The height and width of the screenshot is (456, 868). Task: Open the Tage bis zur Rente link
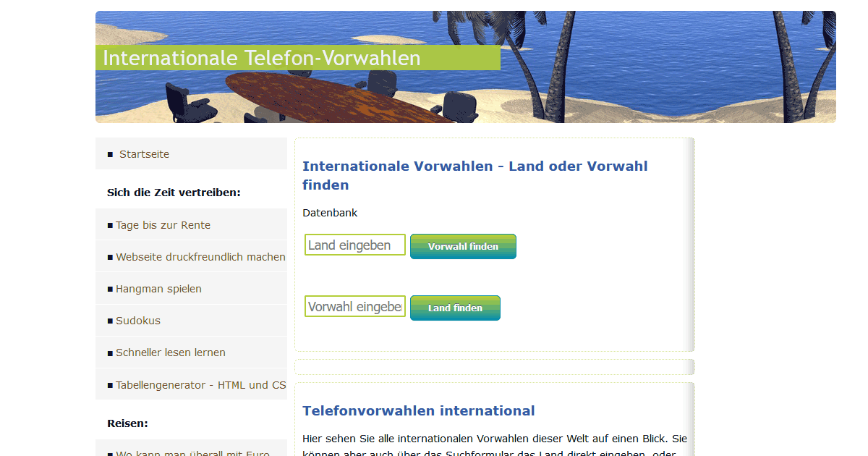click(163, 224)
